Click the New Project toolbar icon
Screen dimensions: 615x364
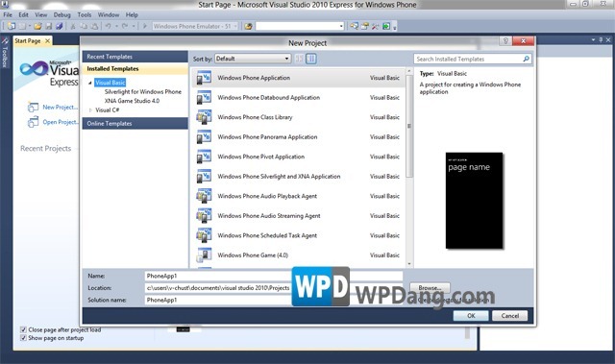click(12, 26)
